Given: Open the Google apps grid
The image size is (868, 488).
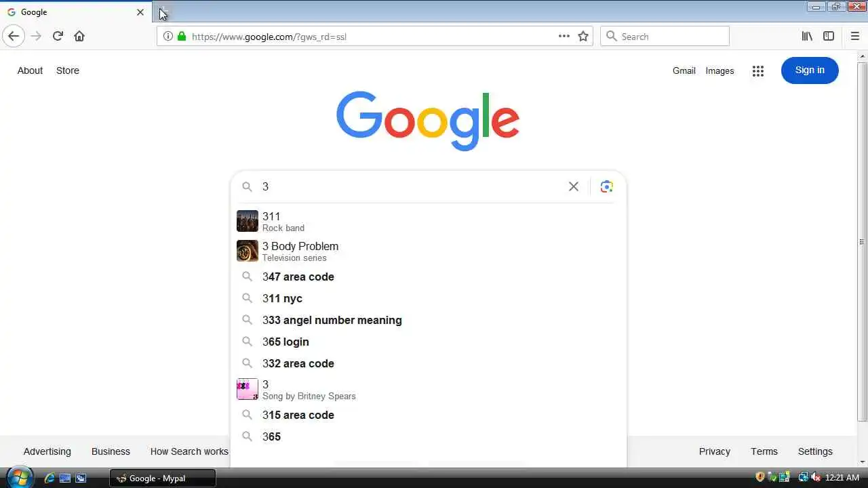Looking at the screenshot, I should (x=758, y=70).
